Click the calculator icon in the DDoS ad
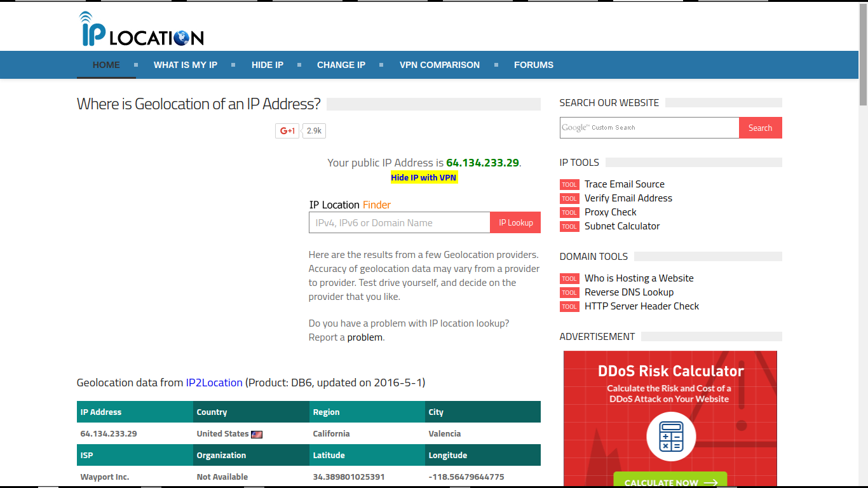Screen dimensions: 868x488 [671, 437]
